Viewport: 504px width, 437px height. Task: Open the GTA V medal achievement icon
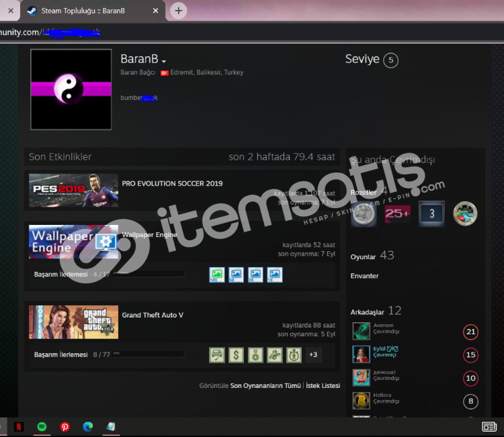tap(255, 355)
